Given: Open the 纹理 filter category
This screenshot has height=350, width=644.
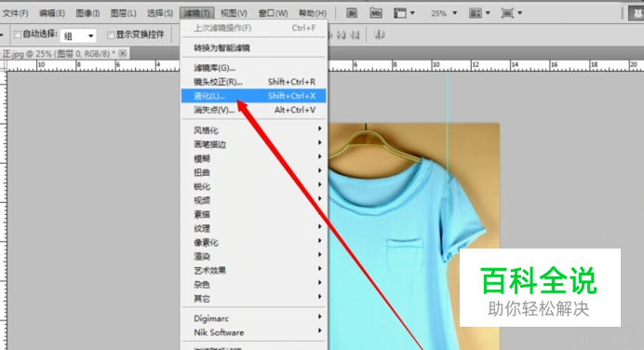Looking at the screenshot, I should 253,228.
